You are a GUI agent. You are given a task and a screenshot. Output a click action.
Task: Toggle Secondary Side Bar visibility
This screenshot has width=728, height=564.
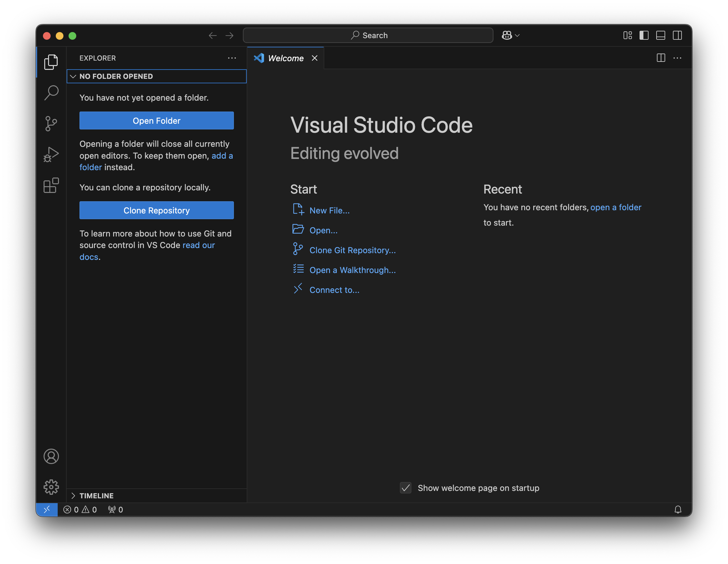coord(677,35)
